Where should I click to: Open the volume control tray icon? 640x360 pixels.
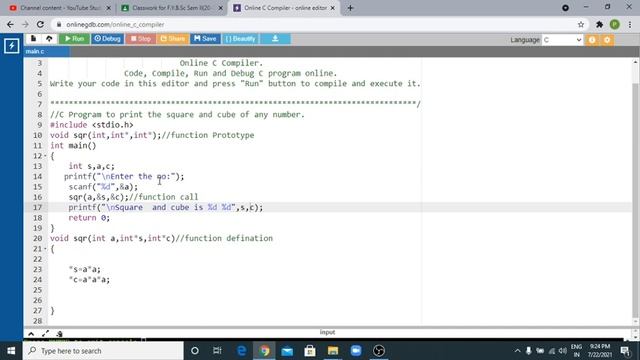coord(563,351)
